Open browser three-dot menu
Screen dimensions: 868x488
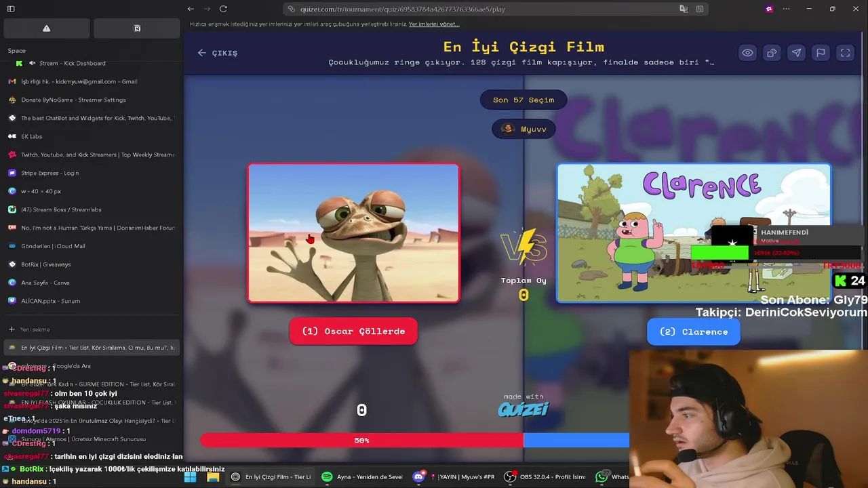[786, 9]
